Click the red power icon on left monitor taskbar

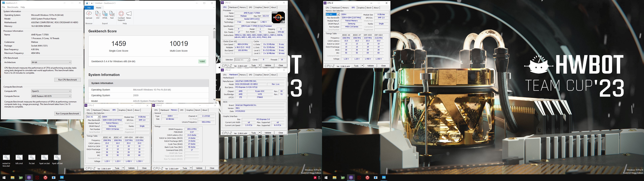pos(45,177)
